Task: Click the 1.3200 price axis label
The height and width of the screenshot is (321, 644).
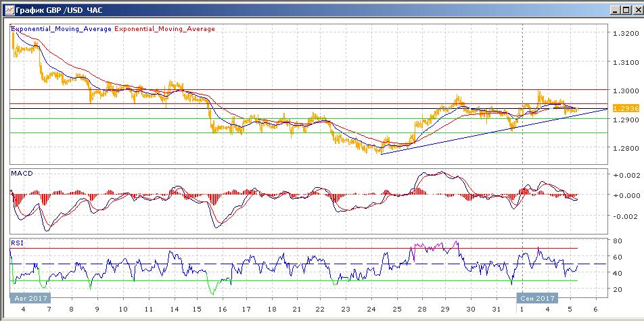Action: [623, 34]
